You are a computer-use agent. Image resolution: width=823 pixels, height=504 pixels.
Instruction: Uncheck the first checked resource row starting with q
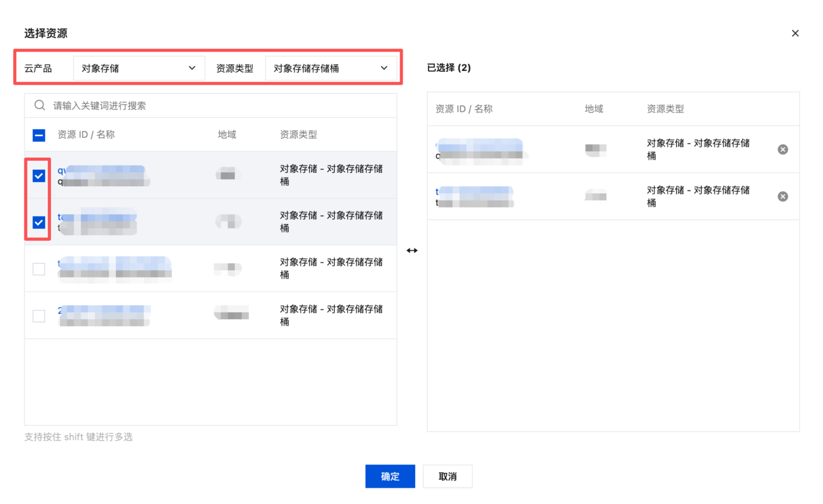click(x=39, y=176)
